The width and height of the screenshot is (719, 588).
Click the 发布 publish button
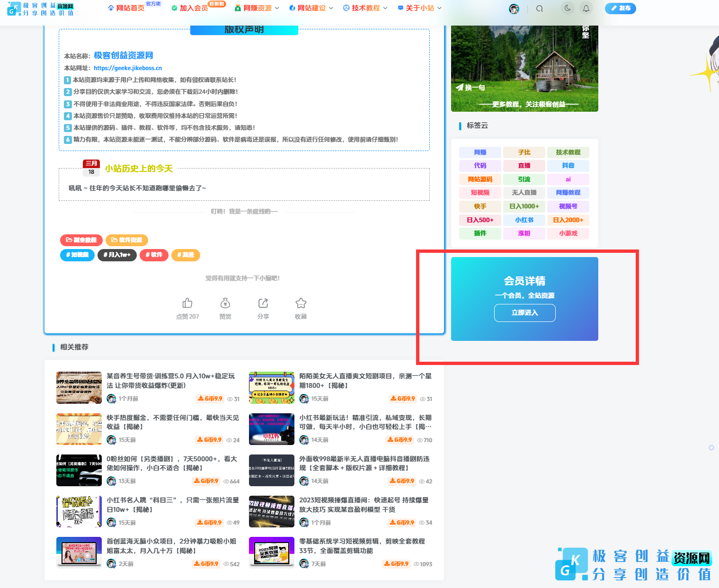click(x=620, y=8)
